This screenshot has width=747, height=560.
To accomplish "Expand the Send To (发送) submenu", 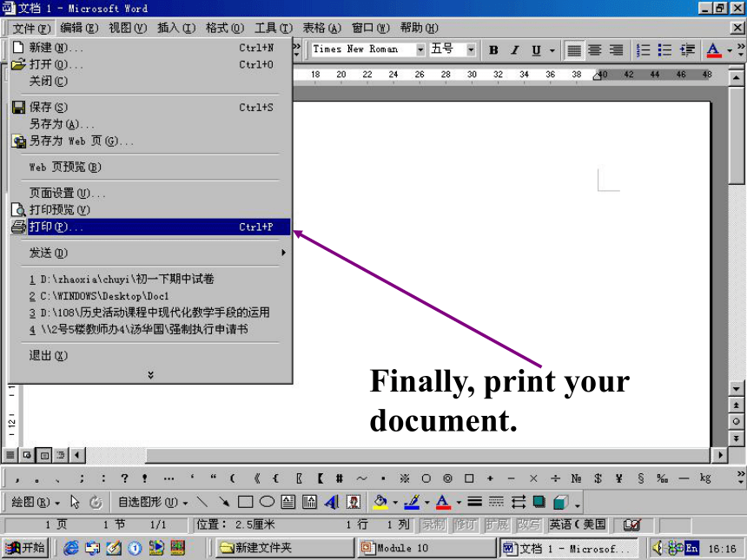I will tap(150, 253).
